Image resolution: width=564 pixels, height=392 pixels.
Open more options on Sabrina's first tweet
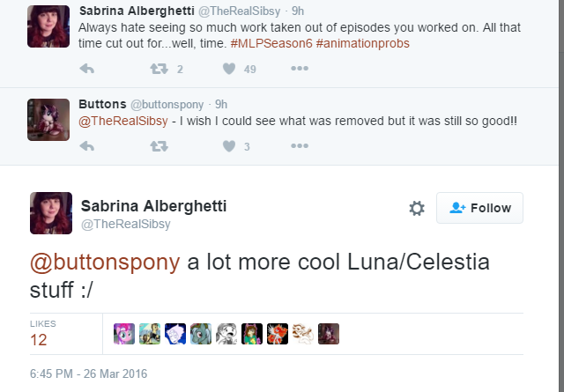[300, 69]
